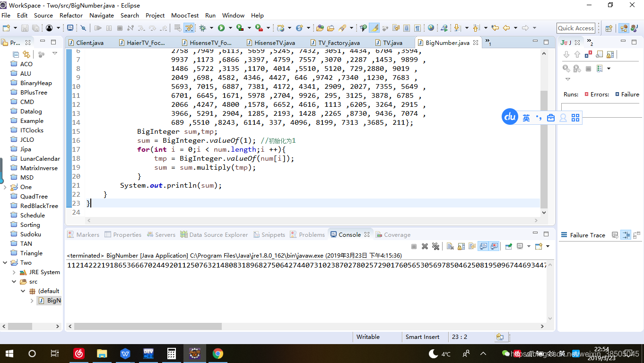Viewport: 644px width, 363px height.
Task: Toggle Show Failures Only in JUnit view
Action: (588, 55)
